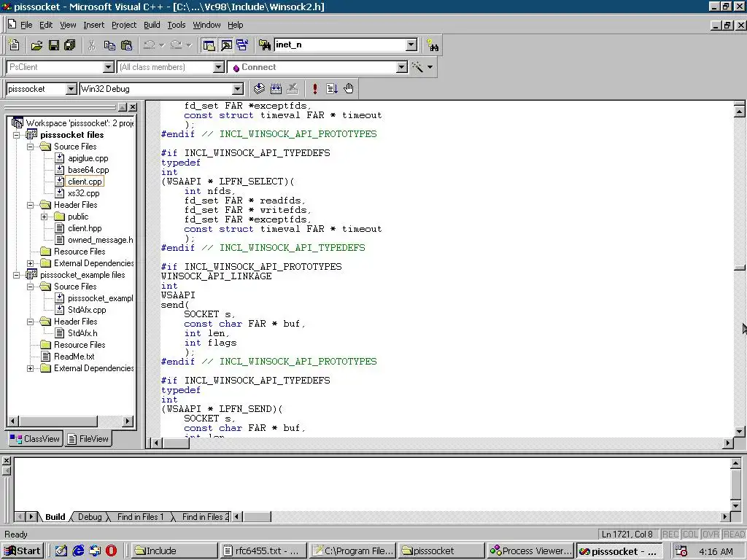Open the WizardBar actions dropdown arrow
Viewport: 747px width, 560px height.
point(430,67)
